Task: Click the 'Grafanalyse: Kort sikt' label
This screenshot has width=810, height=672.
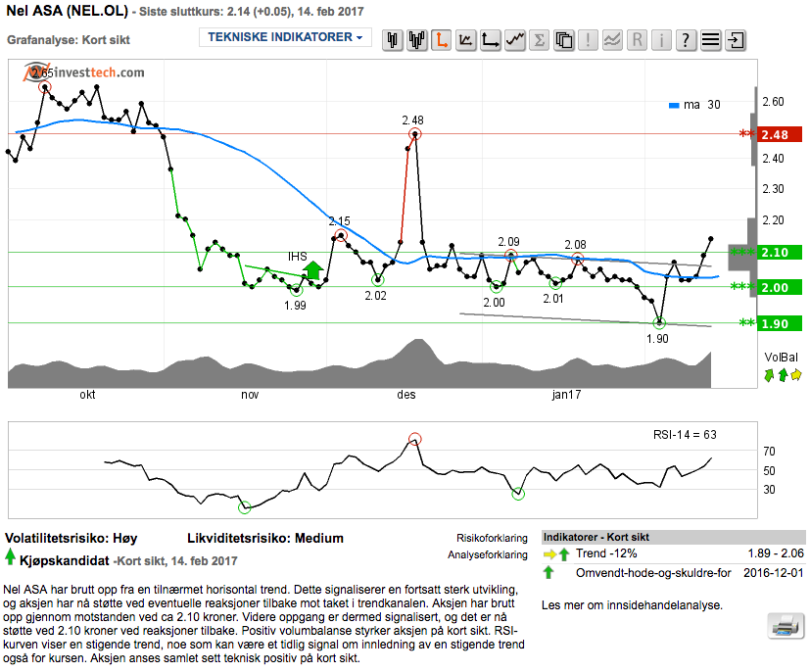Action: coord(69,40)
